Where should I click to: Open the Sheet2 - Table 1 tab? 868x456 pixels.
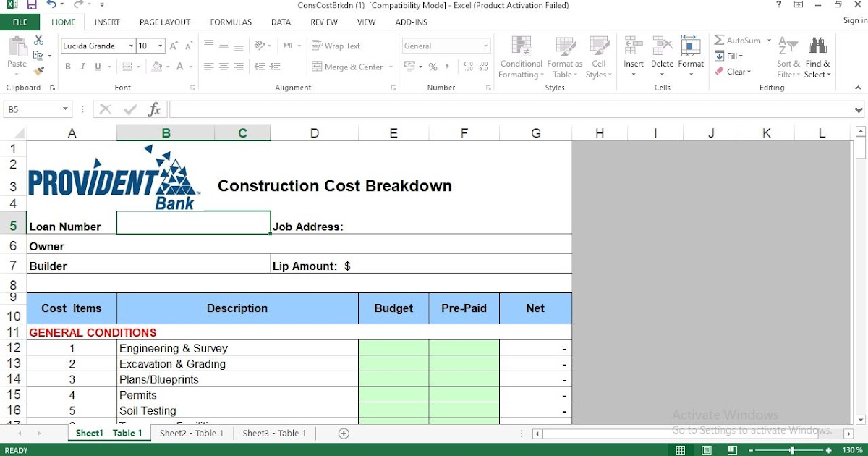190,433
